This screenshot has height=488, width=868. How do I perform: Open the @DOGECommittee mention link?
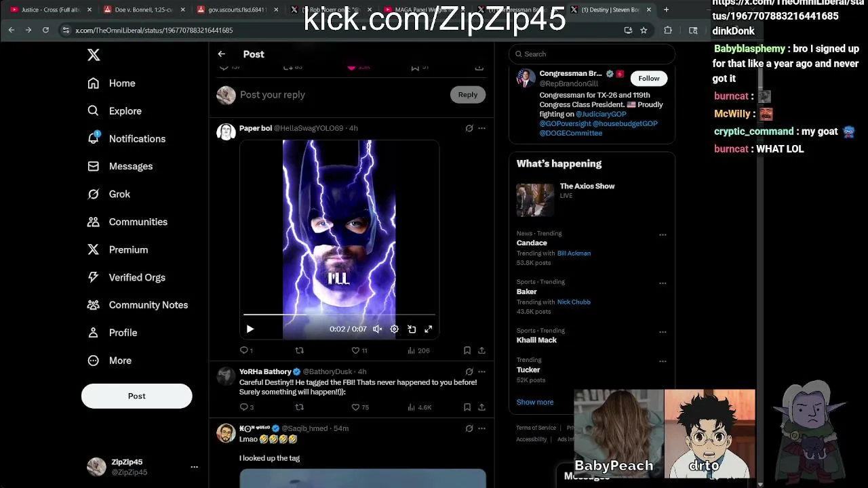coord(570,134)
